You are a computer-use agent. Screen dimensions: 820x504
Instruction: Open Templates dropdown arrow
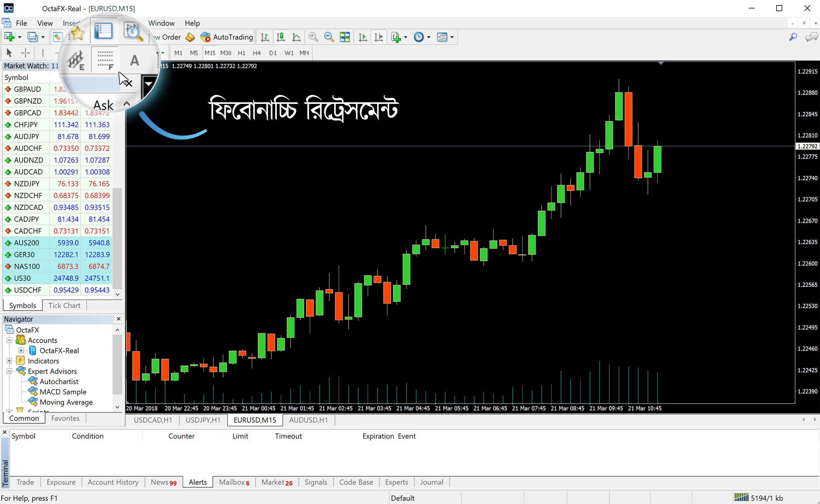pyautogui.click(x=452, y=37)
